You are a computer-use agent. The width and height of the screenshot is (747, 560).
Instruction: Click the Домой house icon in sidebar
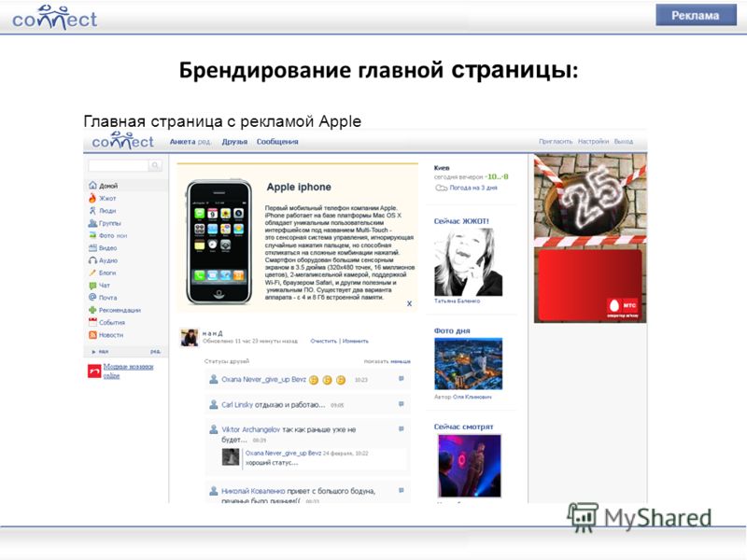(x=92, y=185)
